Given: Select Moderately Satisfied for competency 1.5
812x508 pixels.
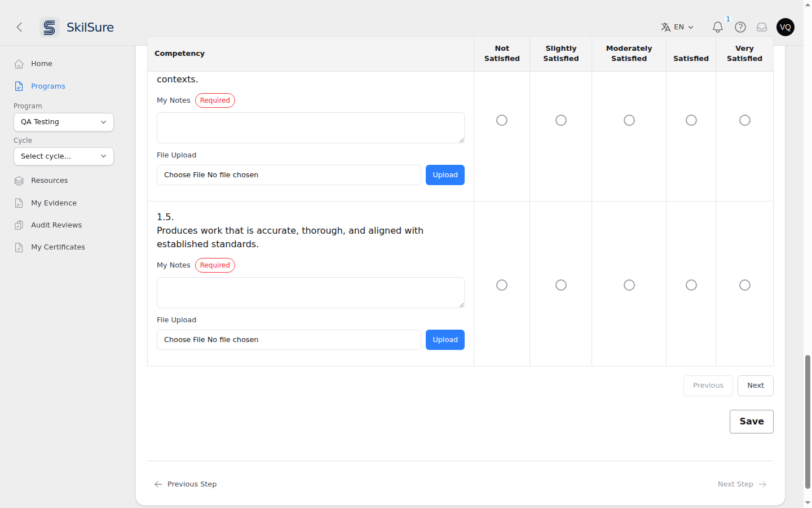Looking at the screenshot, I should tap(629, 285).
